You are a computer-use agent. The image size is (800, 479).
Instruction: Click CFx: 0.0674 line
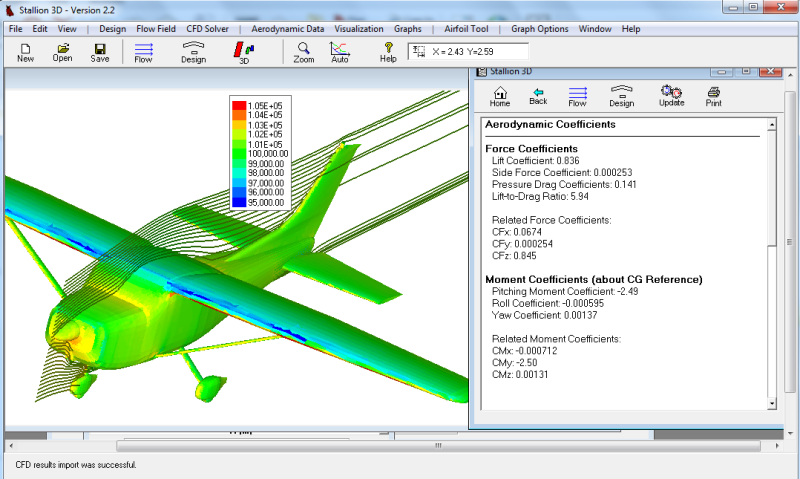(x=517, y=232)
